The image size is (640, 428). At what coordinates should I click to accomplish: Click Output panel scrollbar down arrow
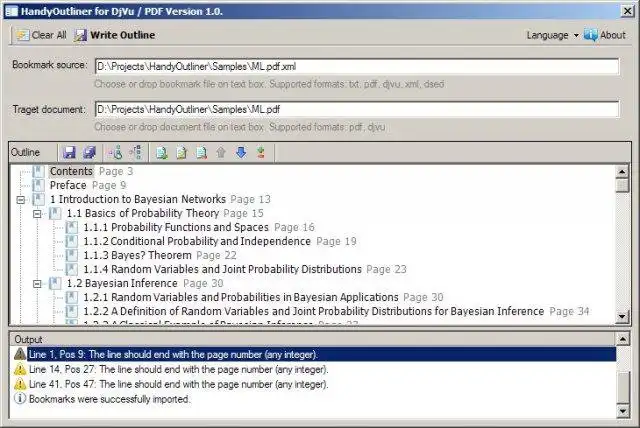point(623,411)
